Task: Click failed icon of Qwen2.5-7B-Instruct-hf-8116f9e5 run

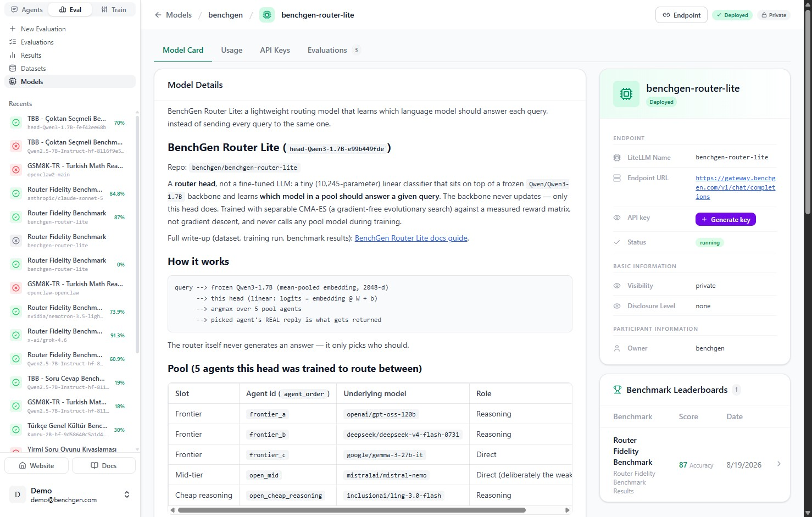Action: 16,146
